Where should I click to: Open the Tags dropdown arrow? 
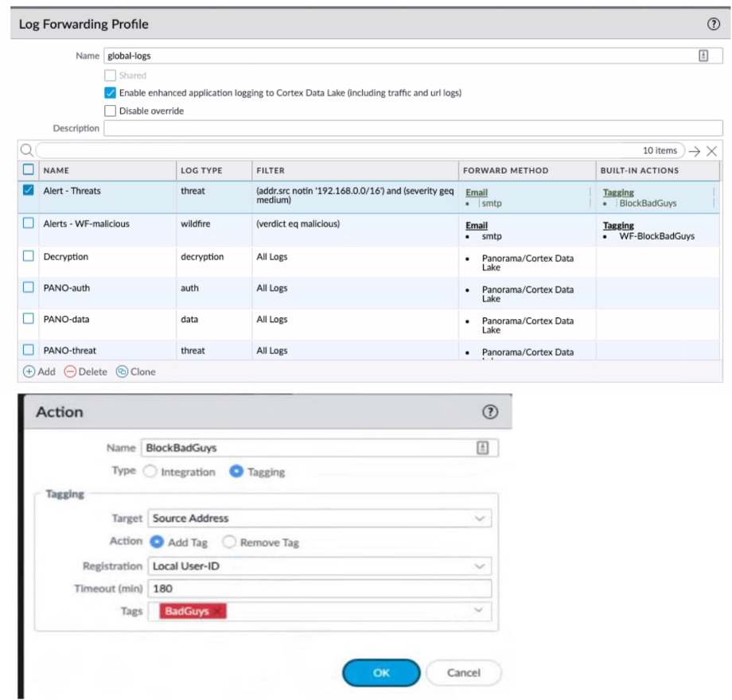(479, 611)
